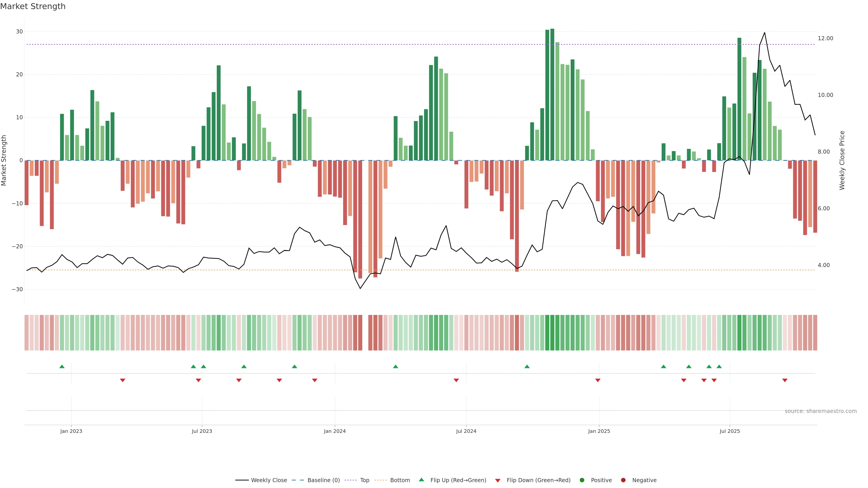Click the Positive green circle legend icon

[582, 480]
